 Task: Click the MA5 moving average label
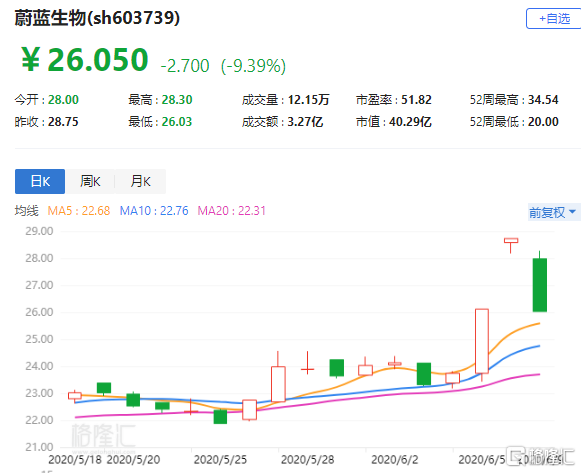click(79, 211)
